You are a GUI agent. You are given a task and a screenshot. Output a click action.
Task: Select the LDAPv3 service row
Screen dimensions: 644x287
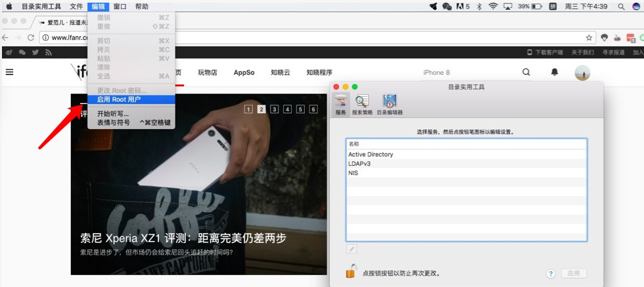click(467, 164)
